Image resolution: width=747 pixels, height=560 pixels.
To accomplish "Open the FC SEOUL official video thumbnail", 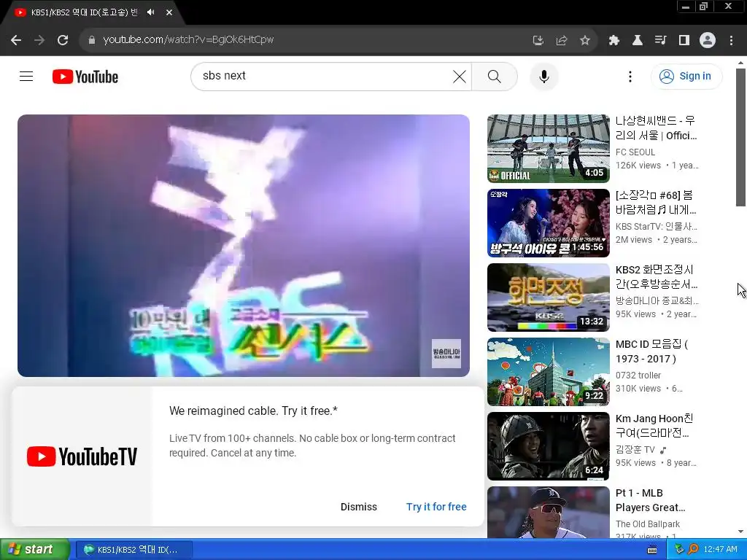I will click(x=549, y=149).
